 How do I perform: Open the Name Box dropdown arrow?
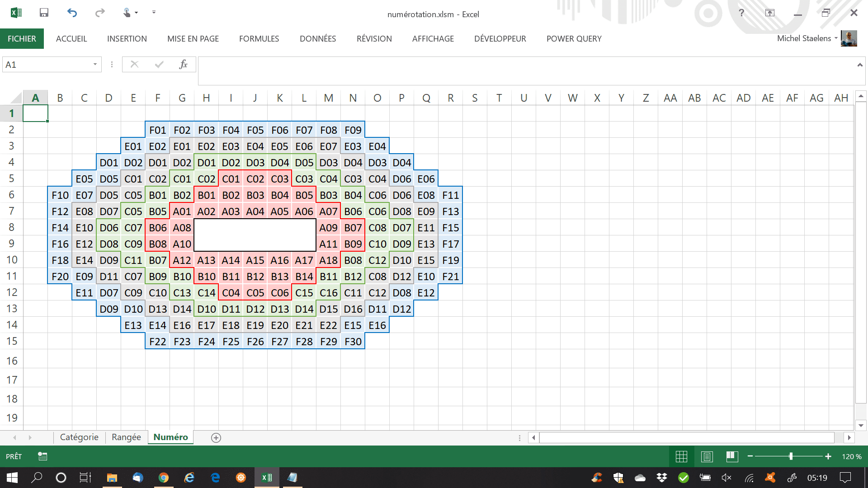(95, 65)
